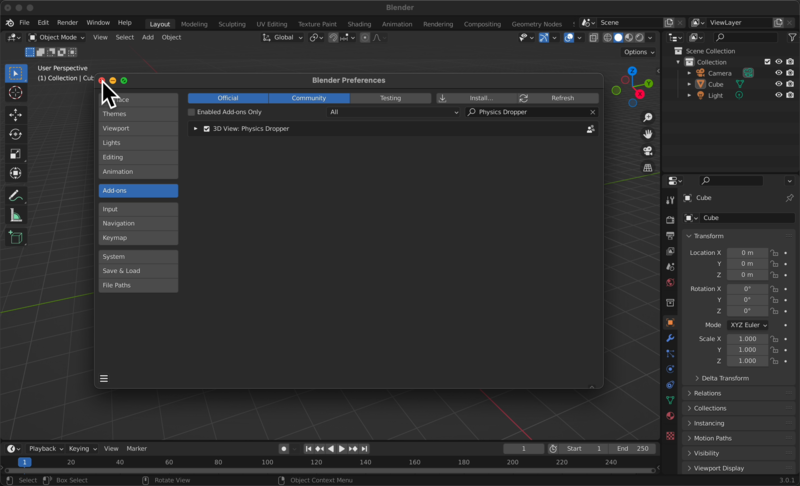This screenshot has height=486, width=800.
Task: Click the Blender logo menu icon
Action: click(x=10, y=23)
